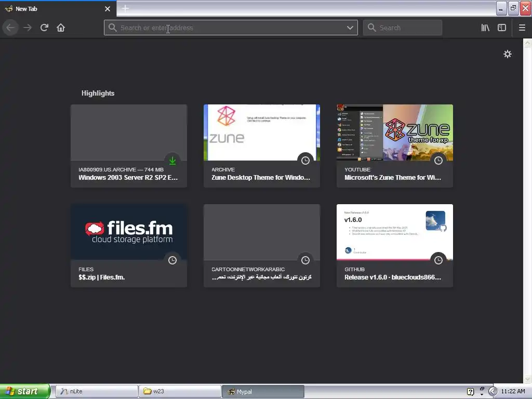
Task: Expand the address bar history dropdown
Action: [350, 28]
